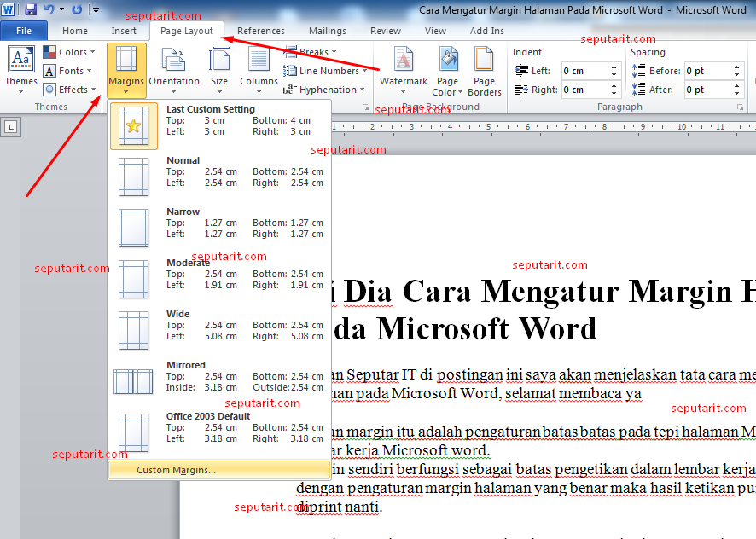The height and width of the screenshot is (539, 756).
Task: Select the Narrow margin preset
Action: click(219, 228)
